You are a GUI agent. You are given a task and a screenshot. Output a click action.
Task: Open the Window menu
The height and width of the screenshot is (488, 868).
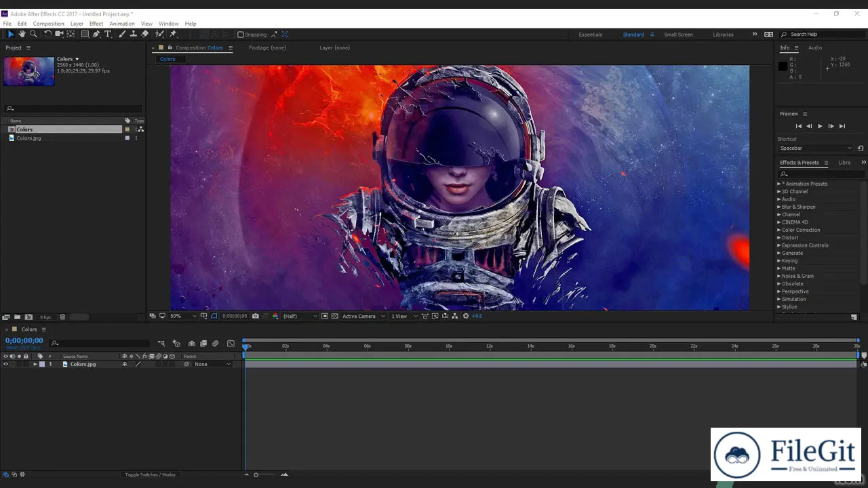point(169,24)
